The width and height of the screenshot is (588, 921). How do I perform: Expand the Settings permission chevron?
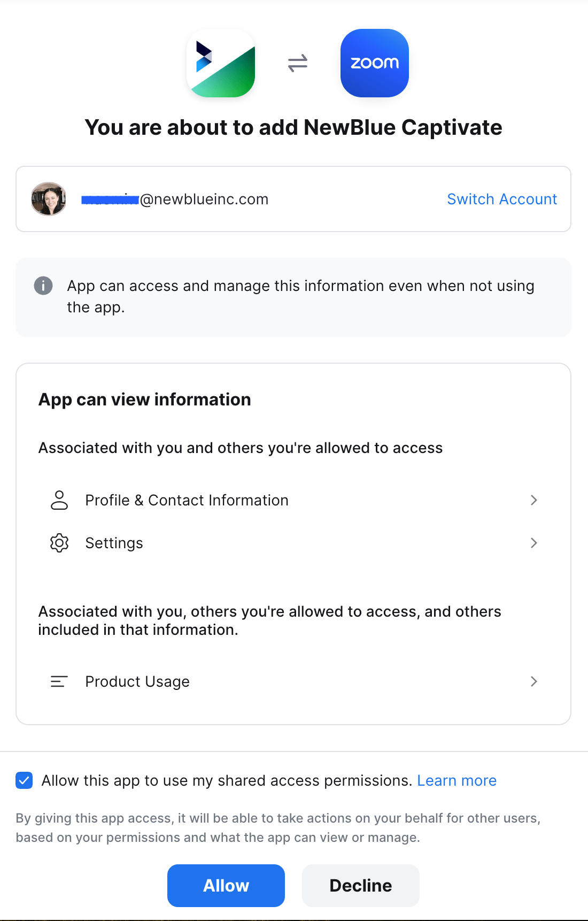pyautogui.click(x=533, y=543)
